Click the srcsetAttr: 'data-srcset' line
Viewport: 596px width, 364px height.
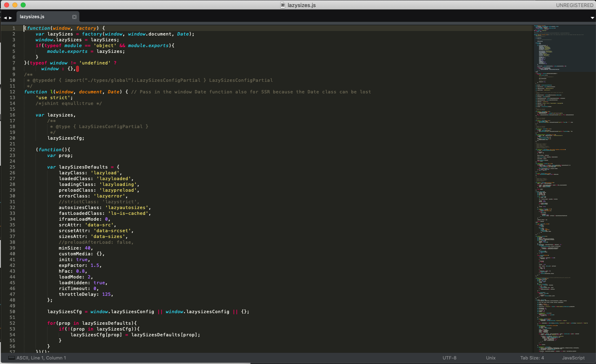coord(96,231)
